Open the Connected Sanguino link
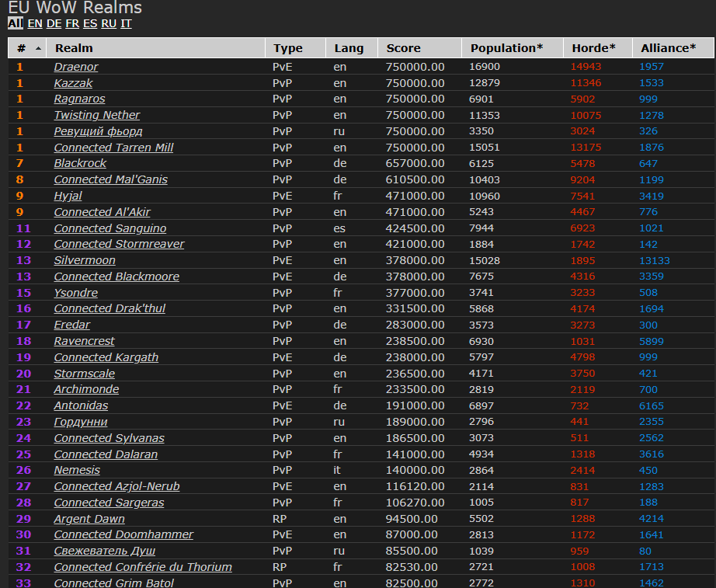 click(x=110, y=228)
